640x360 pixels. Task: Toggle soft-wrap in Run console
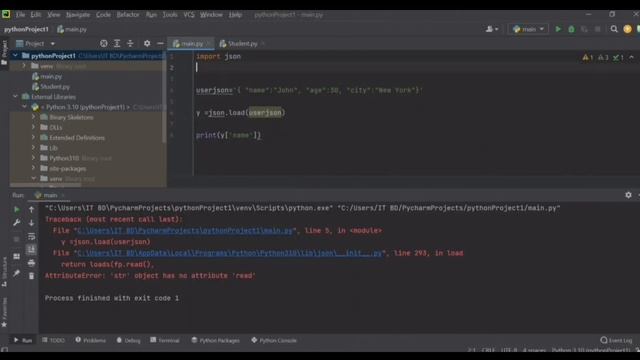click(x=31, y=236)
